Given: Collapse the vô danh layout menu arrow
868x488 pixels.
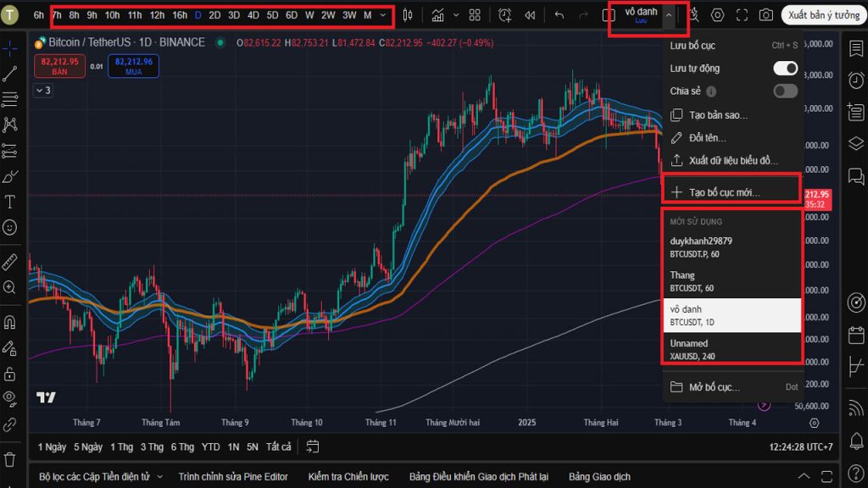Looking at the screenshot, I should [669, 15].
